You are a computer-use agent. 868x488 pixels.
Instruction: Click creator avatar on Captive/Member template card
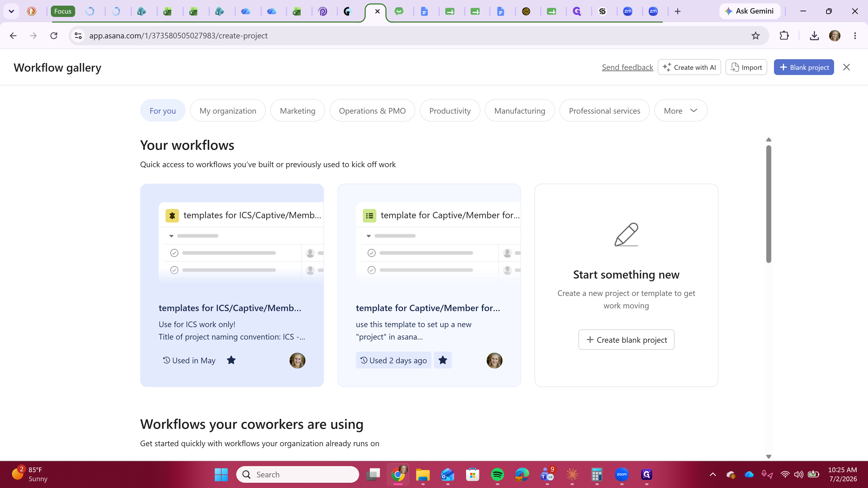(494, 360)
